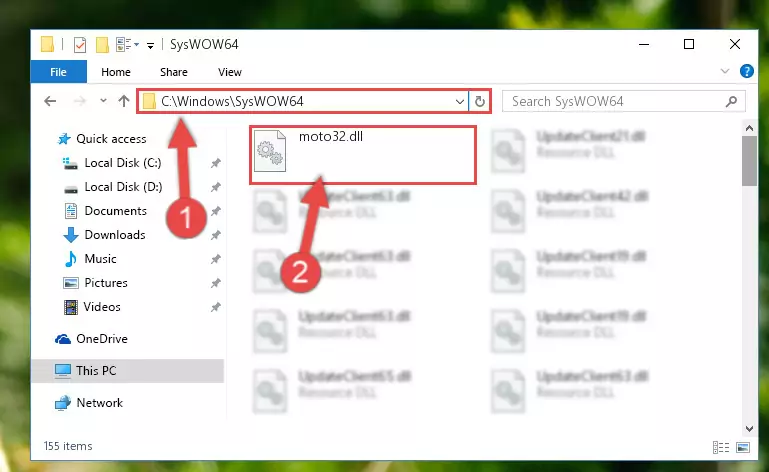
Task: Open the recent locations dropdown
Action: [103, 101]
